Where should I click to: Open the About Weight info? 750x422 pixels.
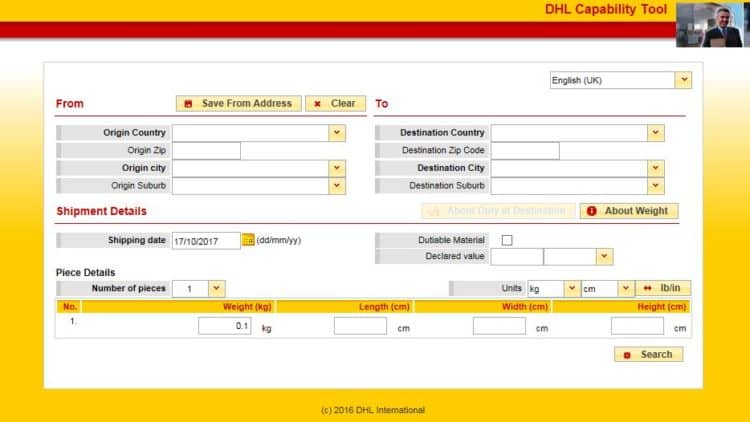tap(629, 211)
